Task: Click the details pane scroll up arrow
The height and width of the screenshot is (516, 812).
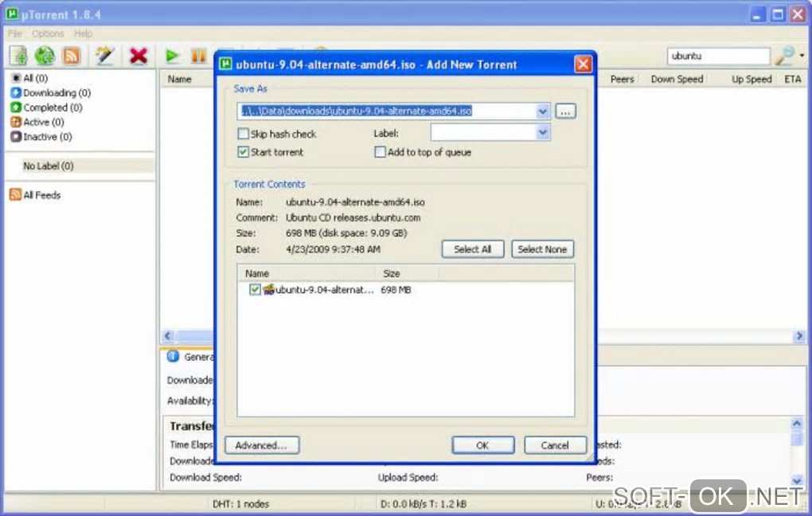Action: point(798,424)
